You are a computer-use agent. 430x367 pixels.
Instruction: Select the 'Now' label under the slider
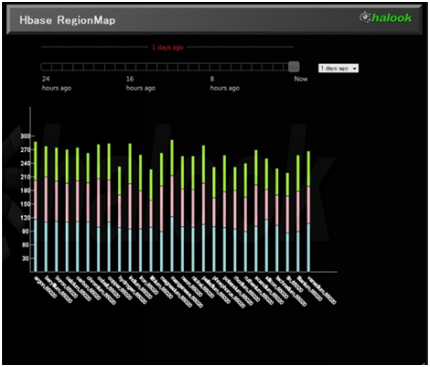(301, 79)
